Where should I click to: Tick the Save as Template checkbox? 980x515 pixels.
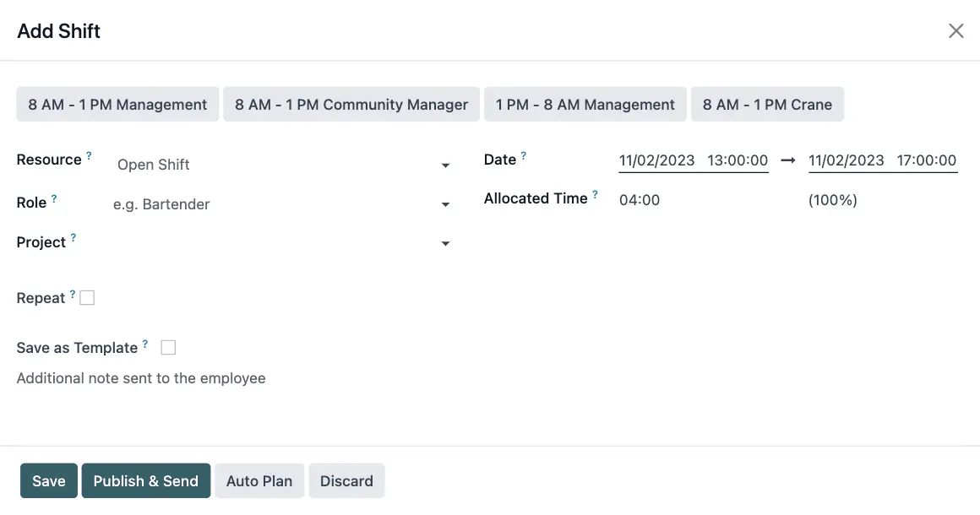click(168, 348)
